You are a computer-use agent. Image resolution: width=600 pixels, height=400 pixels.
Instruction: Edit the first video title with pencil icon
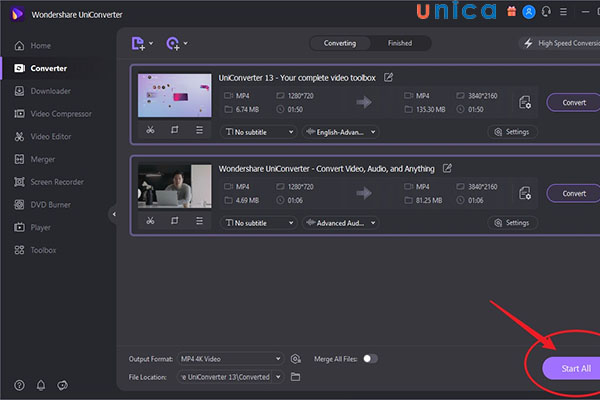pyautogui.click(x=389, y=77)
